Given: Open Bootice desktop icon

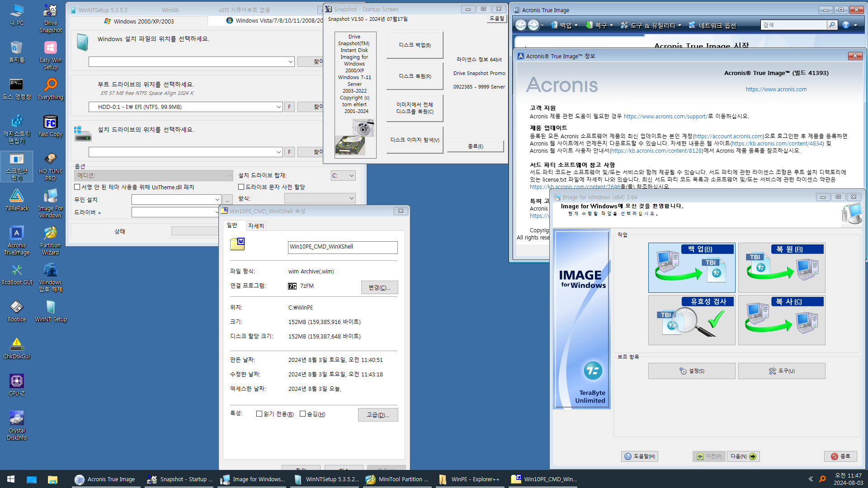Looking at the screenshot, I should (17, 311).
